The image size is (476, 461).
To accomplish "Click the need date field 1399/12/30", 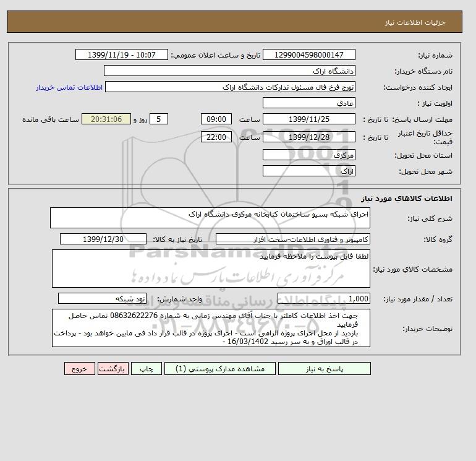I will point(103,239).
